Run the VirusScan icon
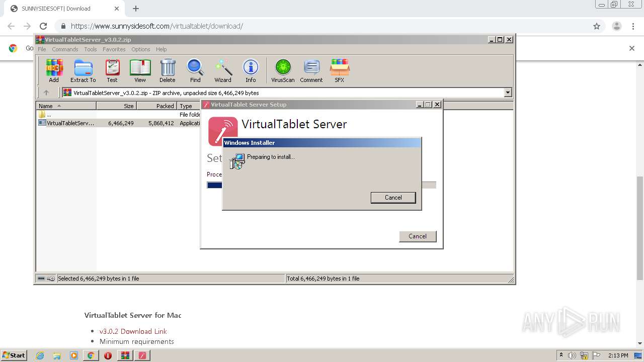644x362 pixels. tap(283, 70)
